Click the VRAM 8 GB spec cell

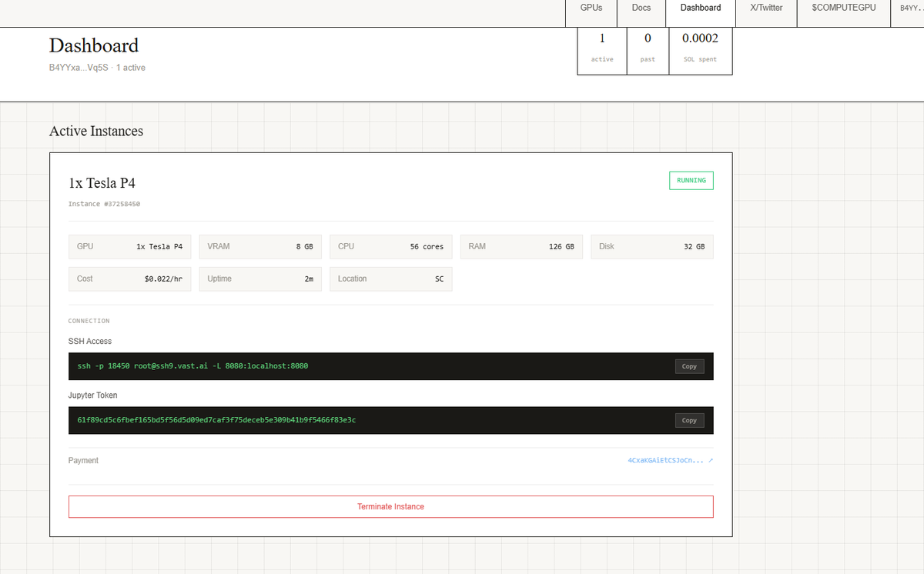pyautogui.click(x=260, y=246)
